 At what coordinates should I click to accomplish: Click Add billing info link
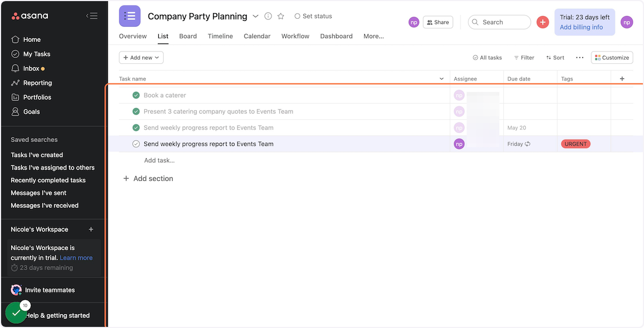pyautogui.click(x=581, y=27)
